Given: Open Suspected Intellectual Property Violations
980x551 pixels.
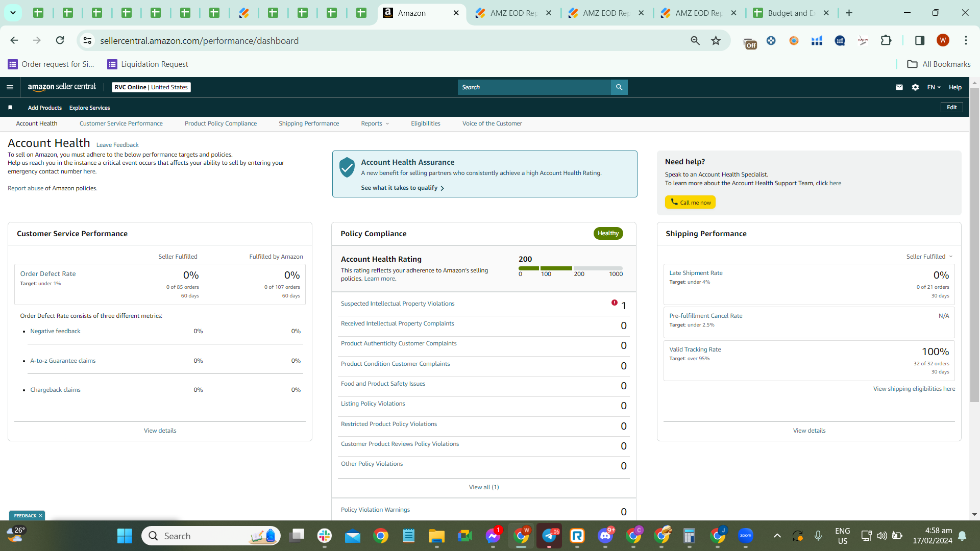Looking at the screenshot, I should (x=398, y=304).
